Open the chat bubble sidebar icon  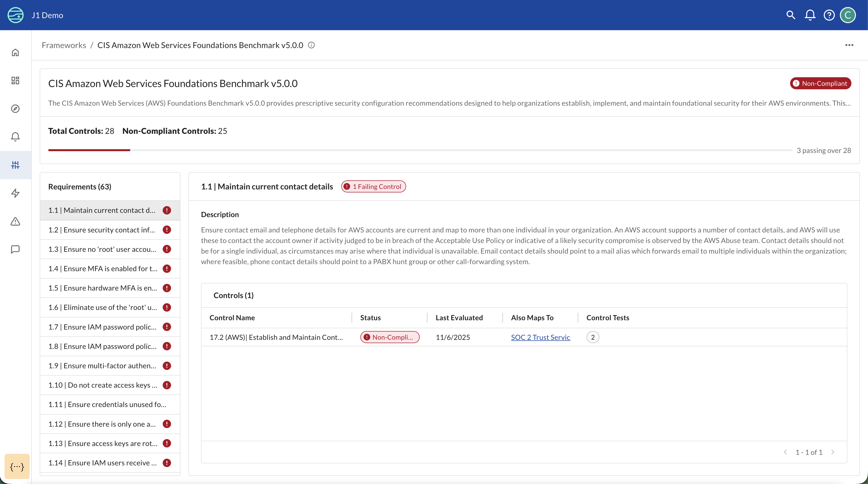point(16,250)
